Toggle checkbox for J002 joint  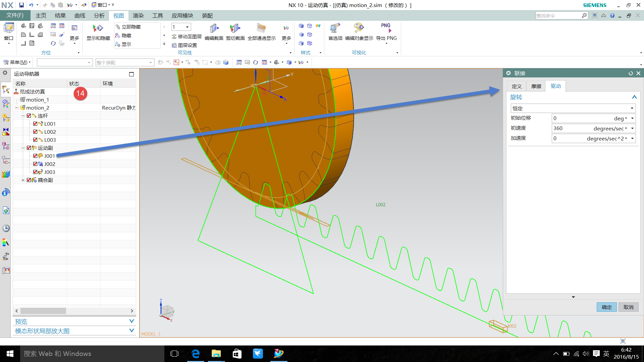coord(35,164)
